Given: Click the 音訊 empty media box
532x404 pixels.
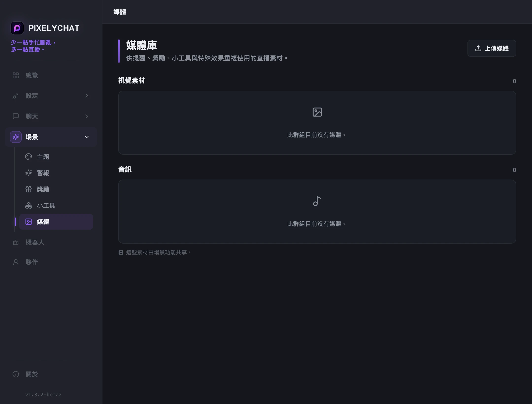Looking at the screenshot, I should coord(317,212).
